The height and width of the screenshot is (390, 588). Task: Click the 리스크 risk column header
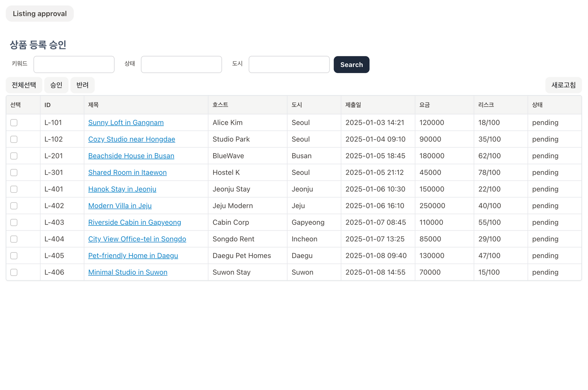[486, 105]
